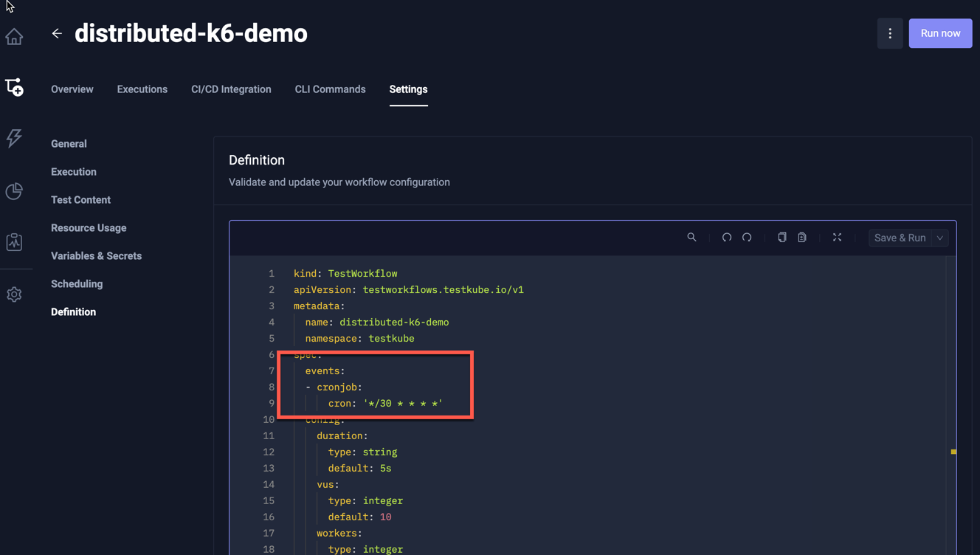Open the Save & Run dropdown arrow
Viewport: 980px width, 555px height.
tap(940, 238)
